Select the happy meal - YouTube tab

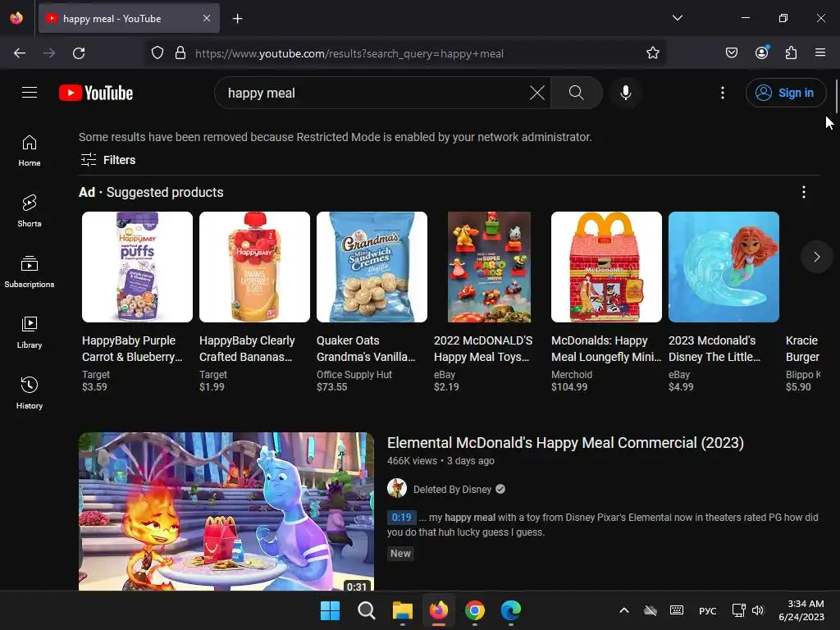[129, 18]
